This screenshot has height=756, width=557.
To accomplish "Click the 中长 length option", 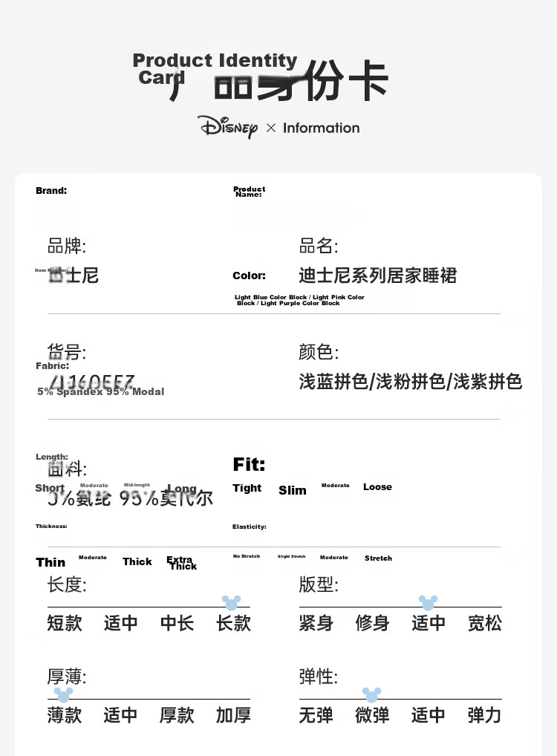I will (177, 623).
